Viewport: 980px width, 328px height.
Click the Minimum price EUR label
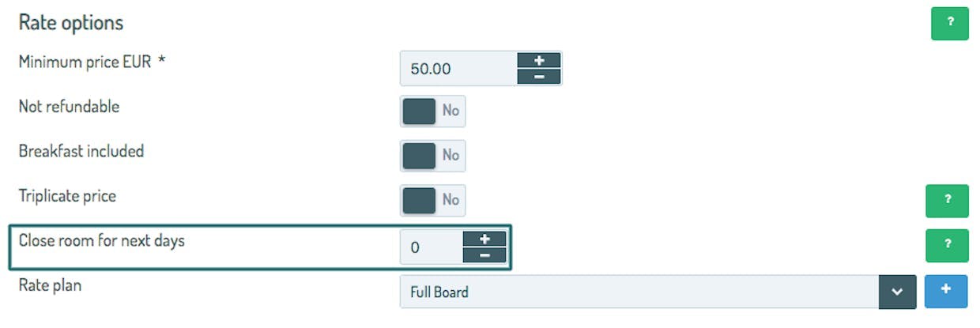pyautogui.click(x=92, y=62)
